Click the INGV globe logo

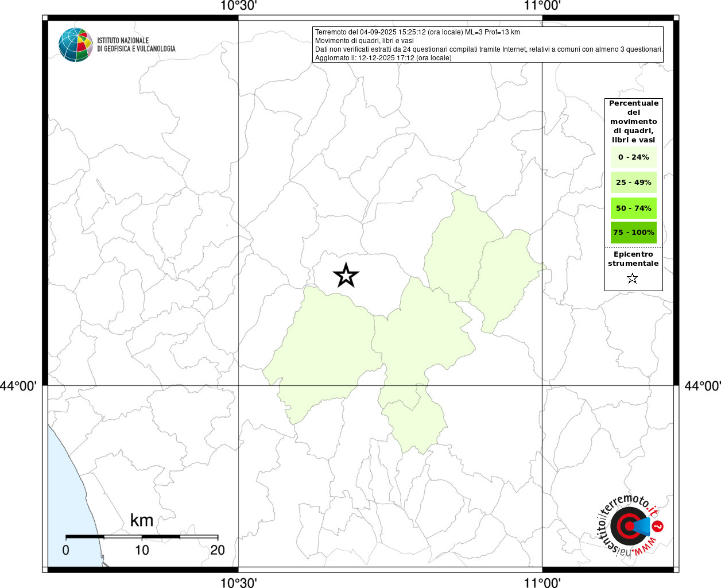[76, 45]
